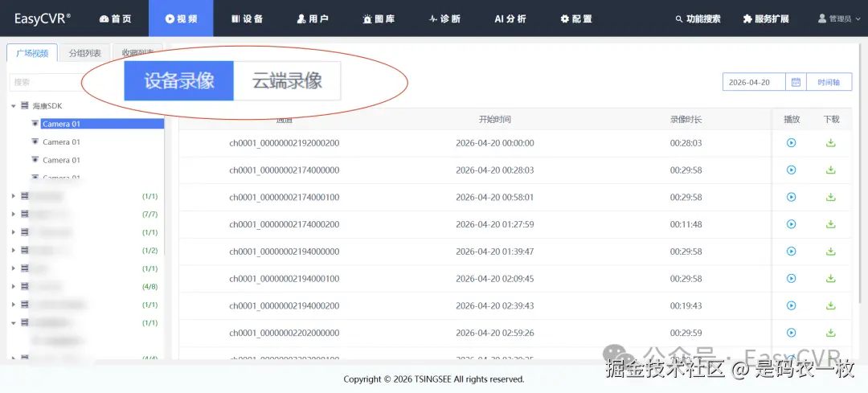Expand the device group showing (1/2)
Image resolution: width=868 pixels, height=393 pixels.
[x=14, y=250]
